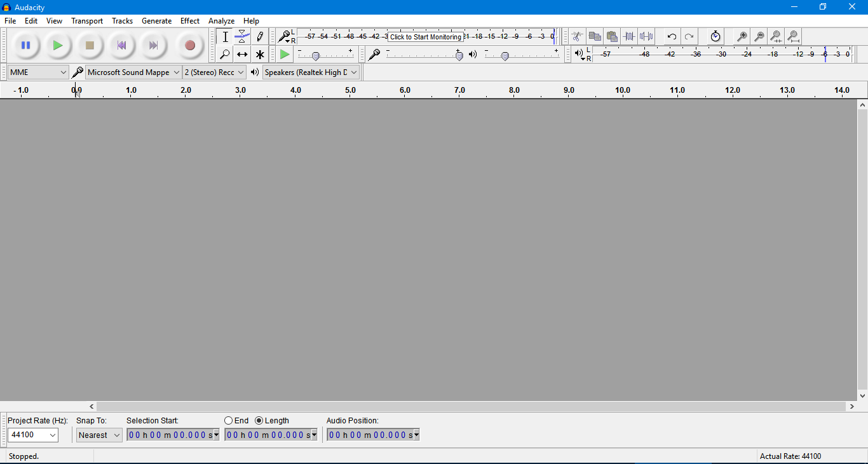Skip to Start of the project

tap(121, 45)
